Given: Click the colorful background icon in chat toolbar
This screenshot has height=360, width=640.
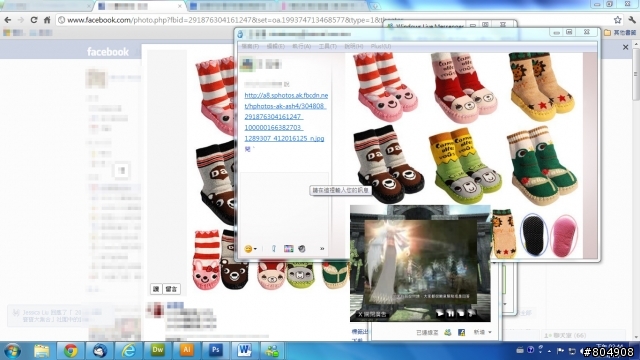Looking at the screenshot, I should tap(289, 249).
